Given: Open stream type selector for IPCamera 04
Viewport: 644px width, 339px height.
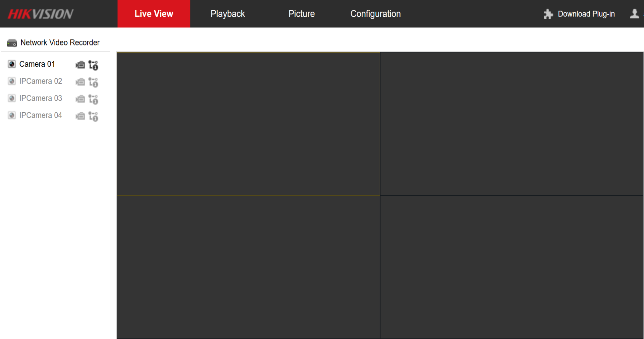Looking at the screenshot, I should (94, 116).
